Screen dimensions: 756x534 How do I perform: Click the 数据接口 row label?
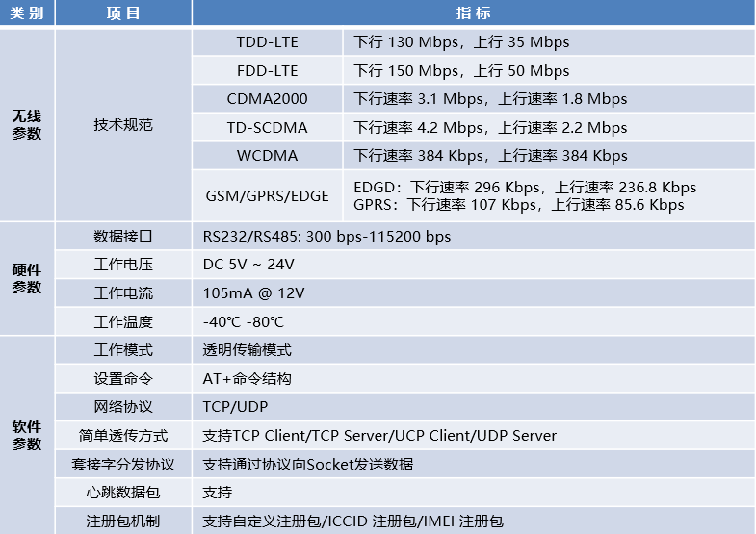pyautogui.click(x=123, y=237)
